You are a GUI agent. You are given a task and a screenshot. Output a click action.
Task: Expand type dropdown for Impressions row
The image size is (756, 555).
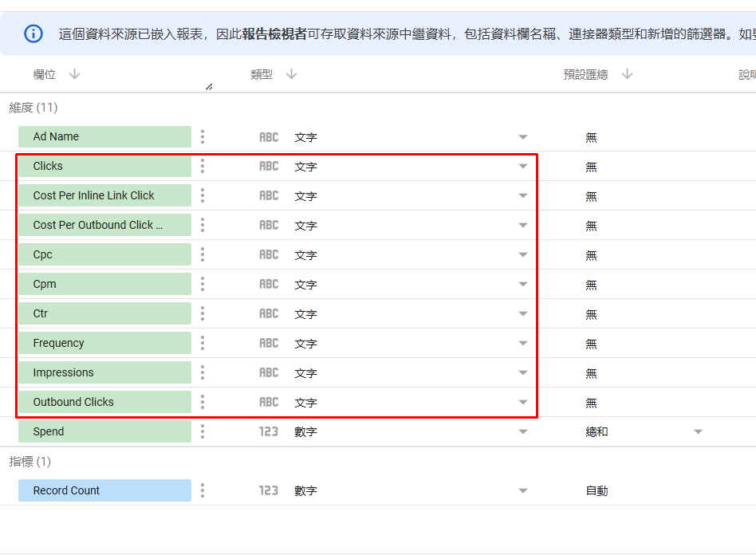(x=523, y=372)
